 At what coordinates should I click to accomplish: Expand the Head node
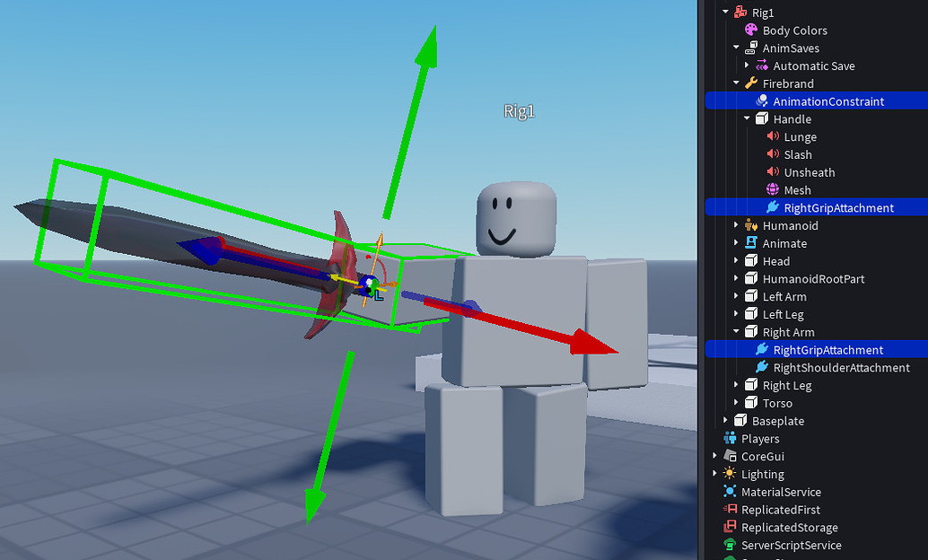(736, 260)
